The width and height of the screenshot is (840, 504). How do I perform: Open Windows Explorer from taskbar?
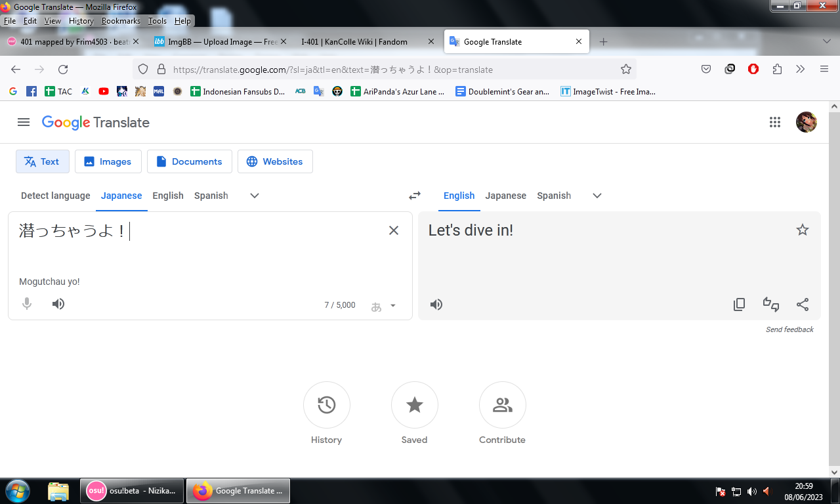[58, 491]
